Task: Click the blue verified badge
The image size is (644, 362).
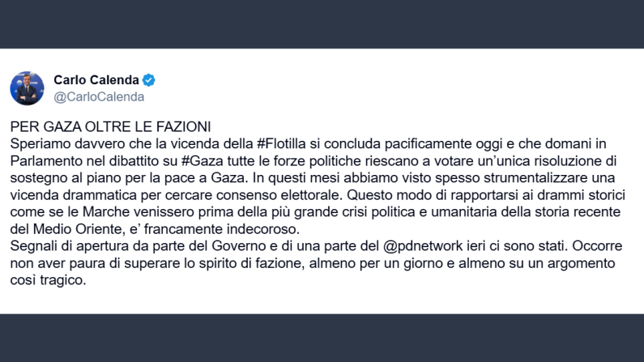Action: 149,79
